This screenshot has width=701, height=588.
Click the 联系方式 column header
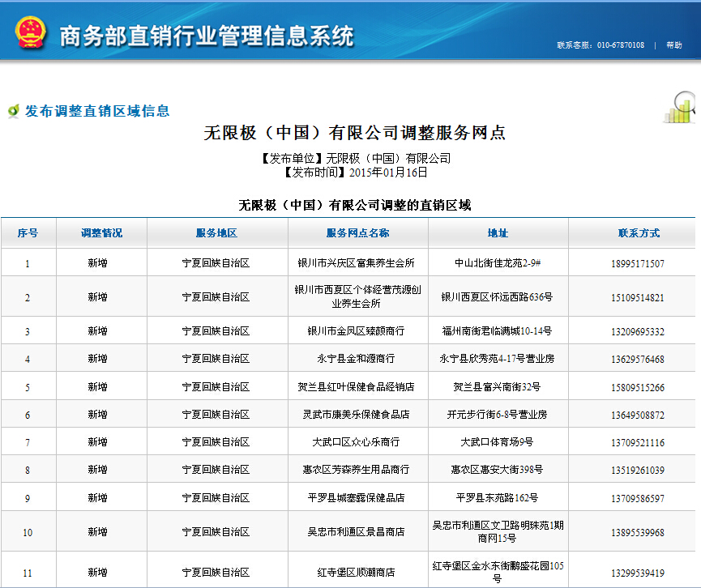tap(639, 233)
